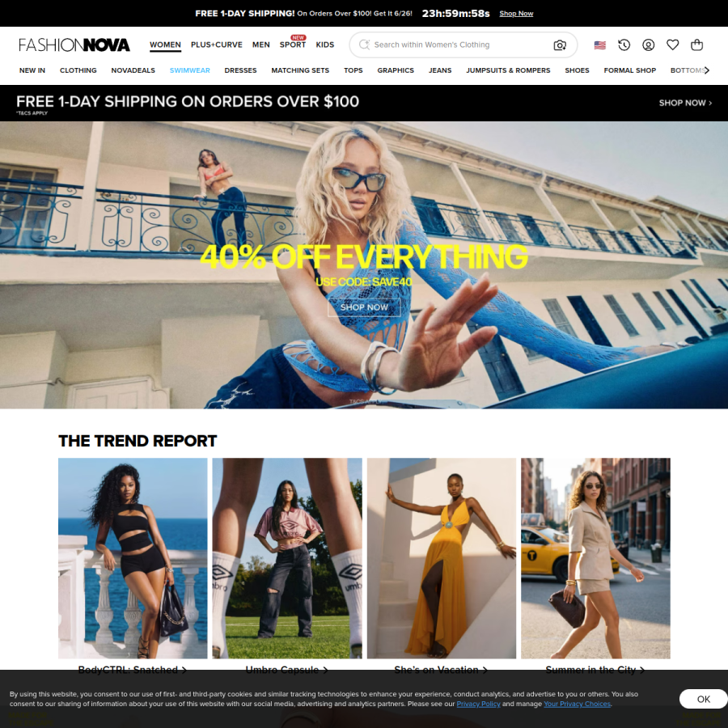Select the WOMEN tab

(x=165, y=45)
